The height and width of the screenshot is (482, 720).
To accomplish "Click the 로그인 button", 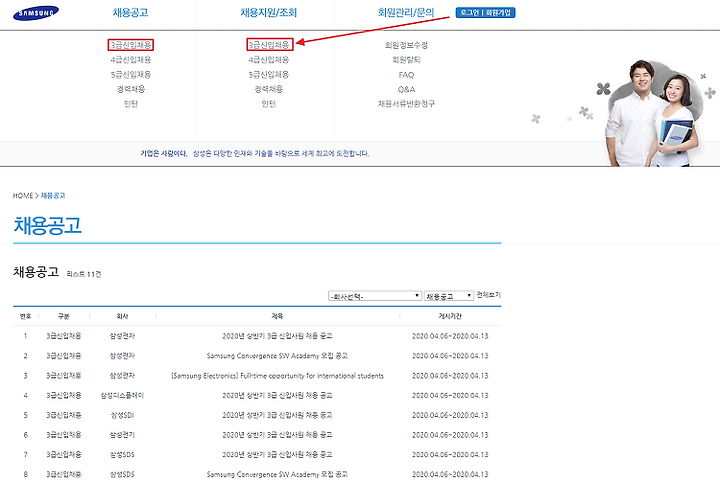I will 469,12.
